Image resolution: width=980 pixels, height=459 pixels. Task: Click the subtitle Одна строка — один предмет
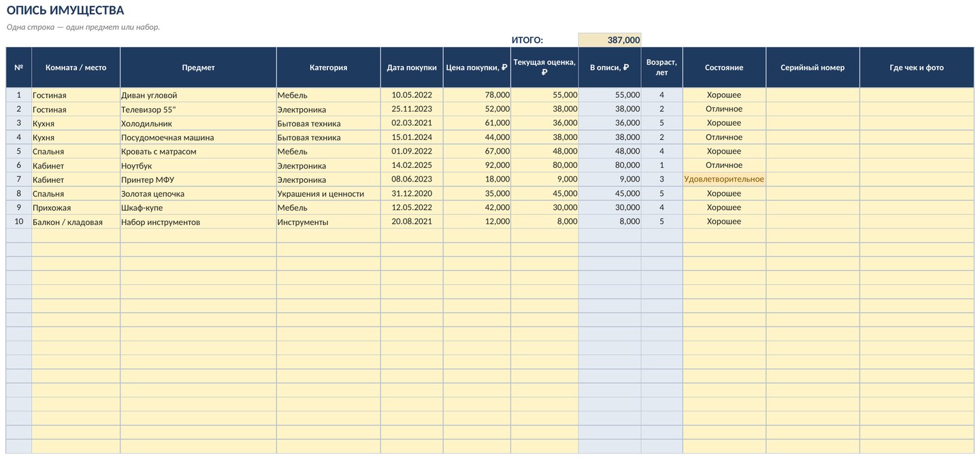tap(83, 27)
